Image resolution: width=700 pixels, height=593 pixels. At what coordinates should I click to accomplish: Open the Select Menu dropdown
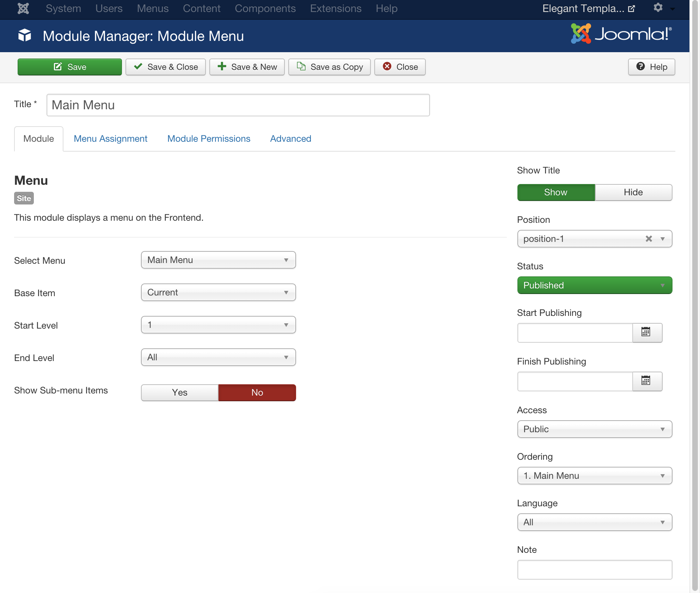(x=219, y=260)
